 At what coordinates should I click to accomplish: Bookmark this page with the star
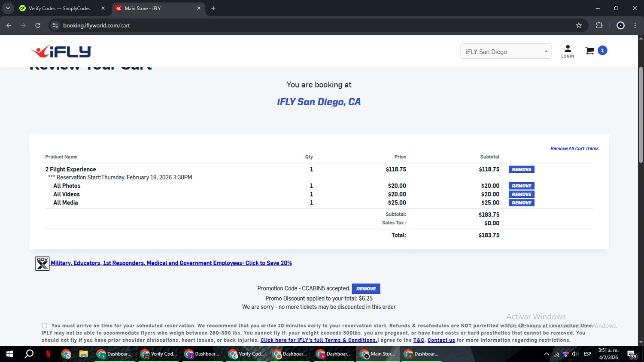pos(579,25)
